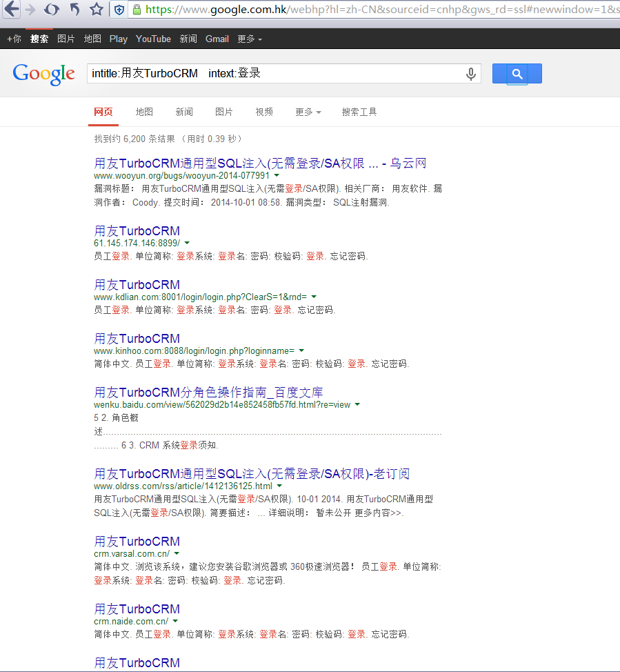Click the www.oldrss.com/rss/article/1412136125.html URL text

(x=183, y=486)
